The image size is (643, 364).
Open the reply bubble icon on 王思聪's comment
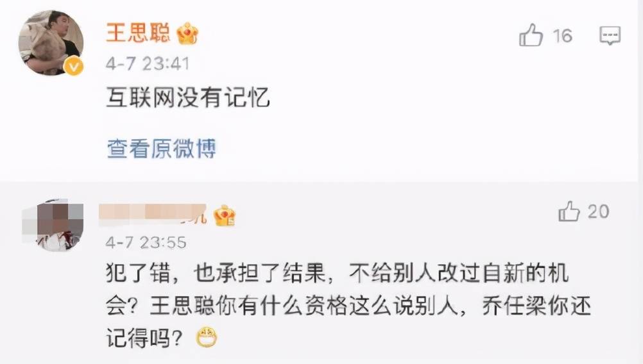click(x=610, y=35)
